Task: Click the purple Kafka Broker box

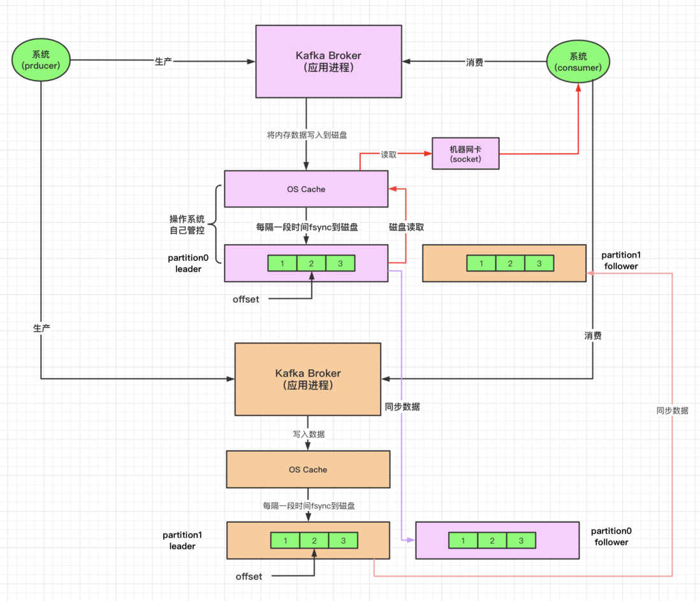Action: [328, 62]
